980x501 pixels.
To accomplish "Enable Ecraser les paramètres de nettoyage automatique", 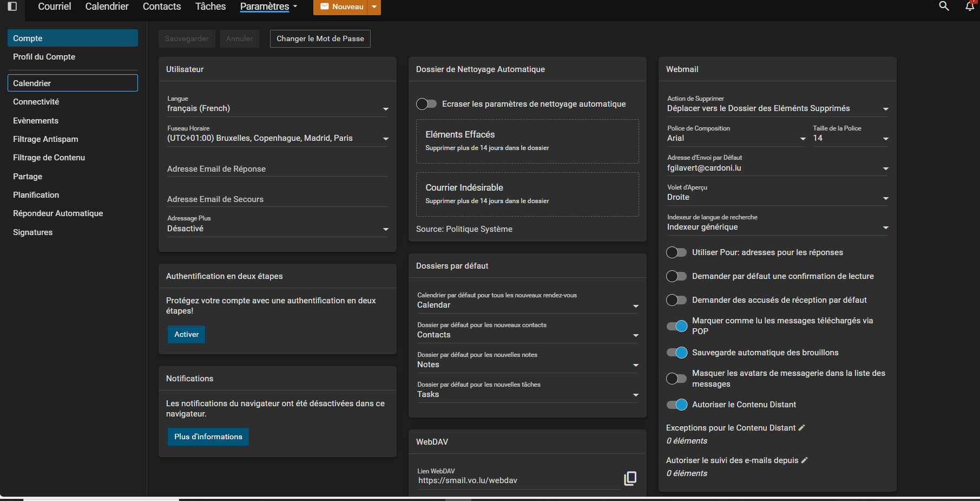I will tap(426, 104).
